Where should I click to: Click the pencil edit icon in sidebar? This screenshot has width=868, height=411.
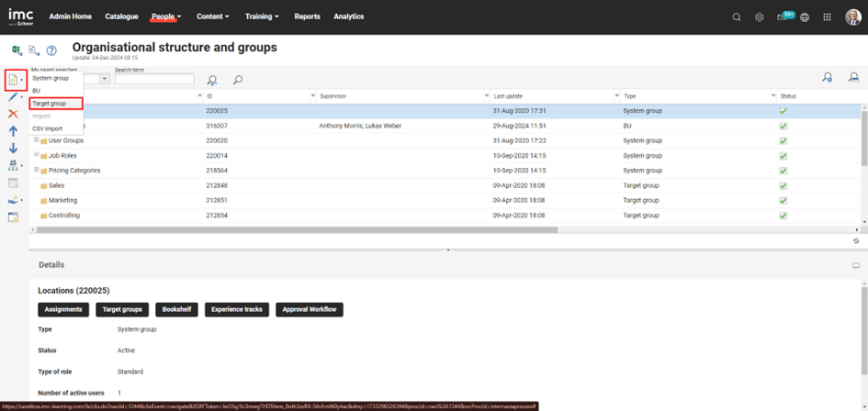(x=13, y=97)
